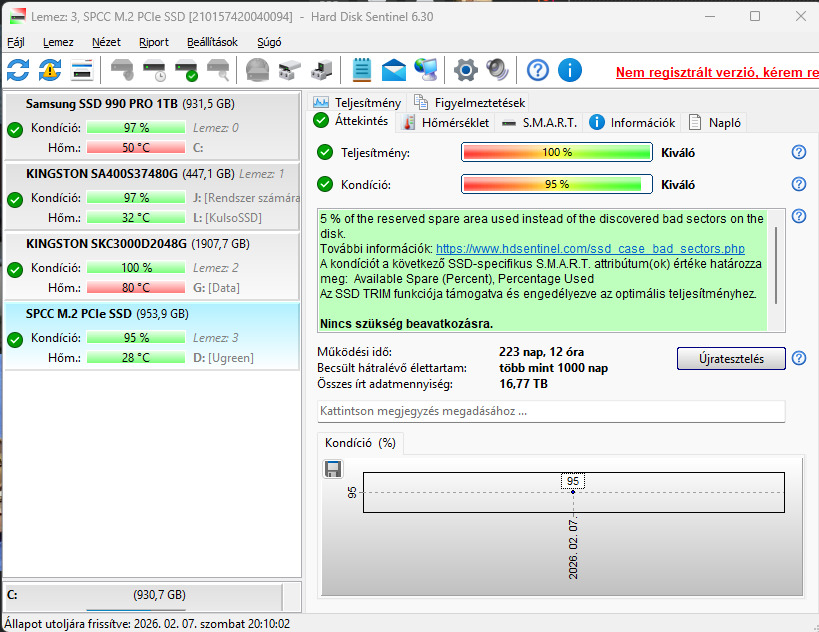Click the toolbar icon of a drive with two cubes
Viewport: 819px width, 632px height.
pos(289,70)
